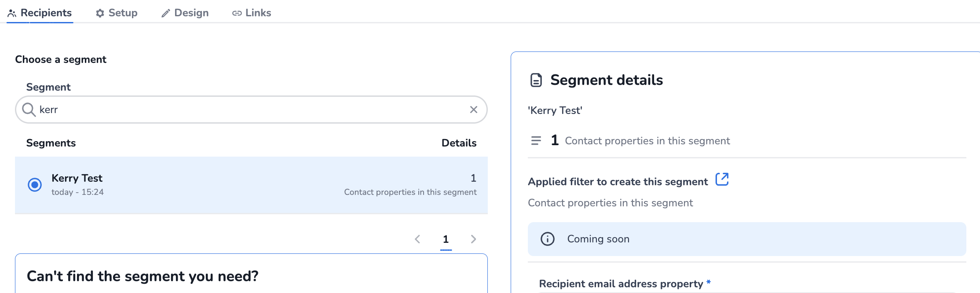Screen dimensions: 980x293
Task: Click the 'today - 15:24' timestamp
Action: click(x=77, y=192)
